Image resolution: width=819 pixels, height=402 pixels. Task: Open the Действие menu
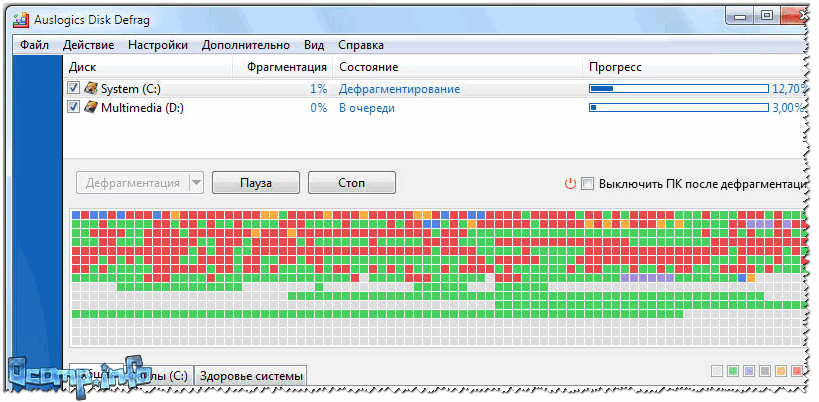click(x=88, y=45)
